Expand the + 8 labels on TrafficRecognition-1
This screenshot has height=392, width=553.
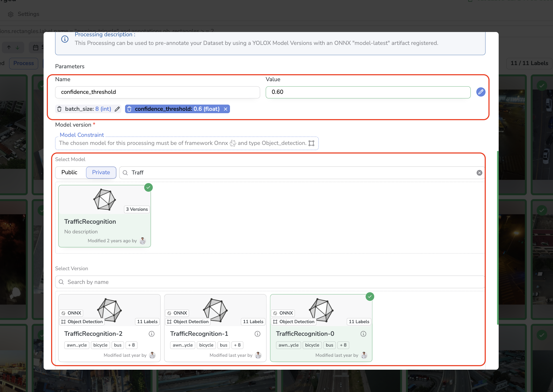[237, 345]
